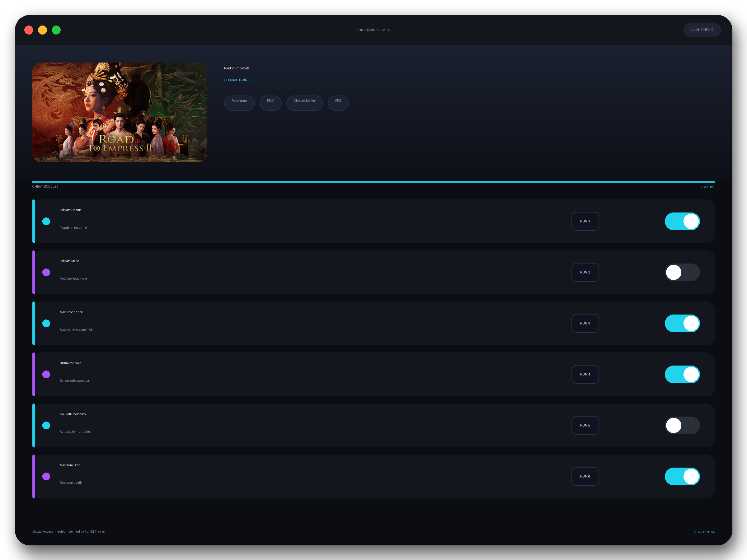Click the purple dot beside Infinite Mana
The image size is (747, 560).
46,273
